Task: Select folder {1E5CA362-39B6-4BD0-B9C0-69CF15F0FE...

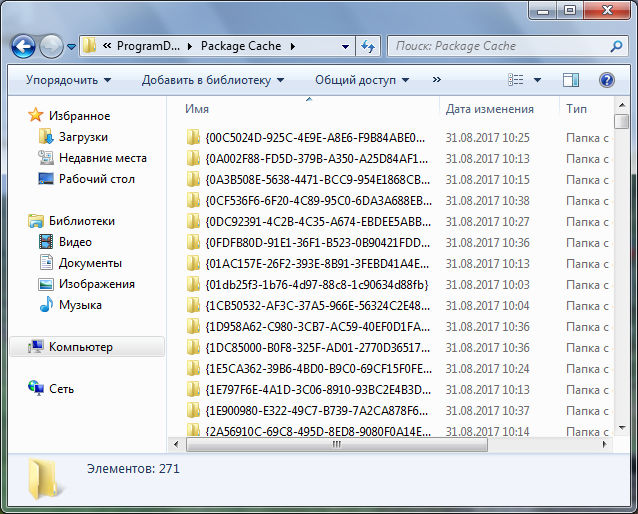Action: click(319, 369)
